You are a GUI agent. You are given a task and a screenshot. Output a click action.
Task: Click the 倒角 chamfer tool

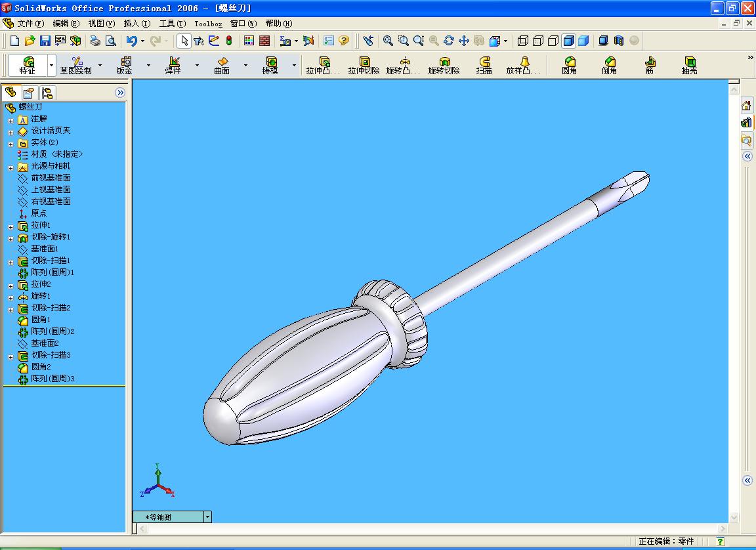click(x=610, y=65)
